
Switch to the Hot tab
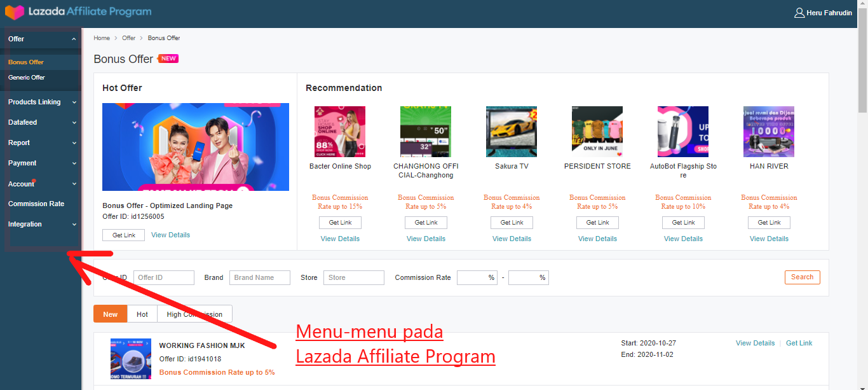(142, 314)
